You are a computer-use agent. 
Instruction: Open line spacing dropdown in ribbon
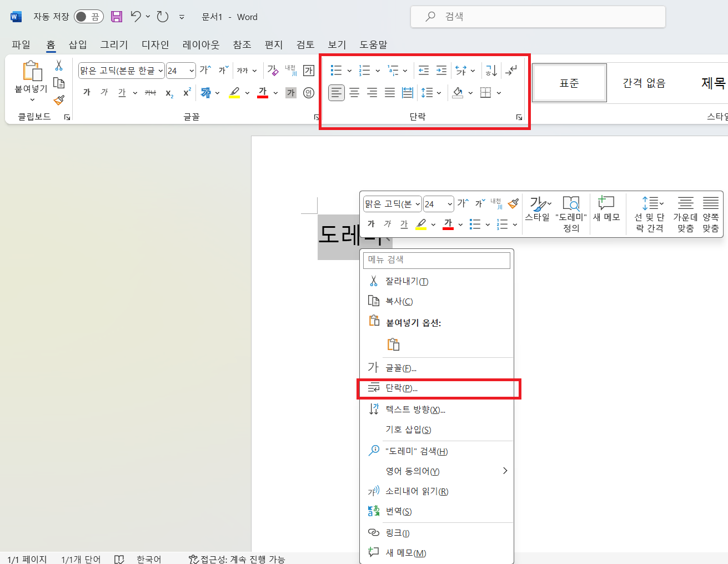pos(439,93)
